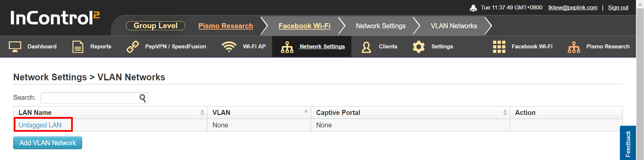Click into the Search input field
This screenshot has height=160, width=644.
click(90, 98)
